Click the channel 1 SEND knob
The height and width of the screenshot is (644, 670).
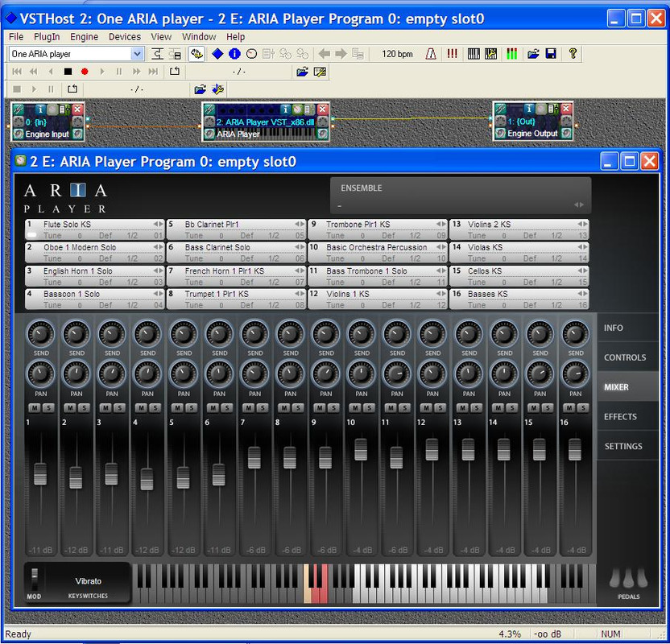point(41,333)
